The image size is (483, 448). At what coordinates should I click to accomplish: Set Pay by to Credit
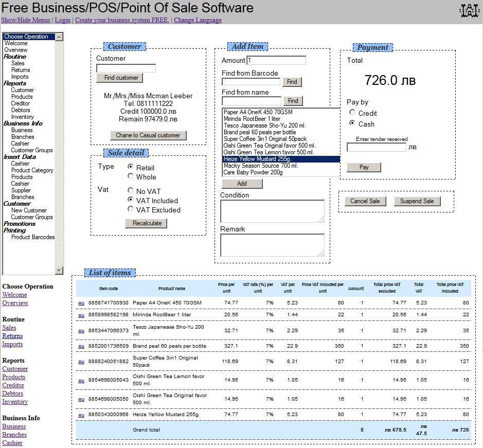pos(352,113)
